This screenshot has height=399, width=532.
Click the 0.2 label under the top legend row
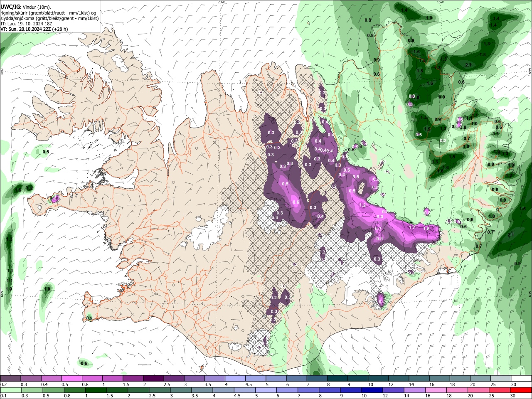point(3,384)
